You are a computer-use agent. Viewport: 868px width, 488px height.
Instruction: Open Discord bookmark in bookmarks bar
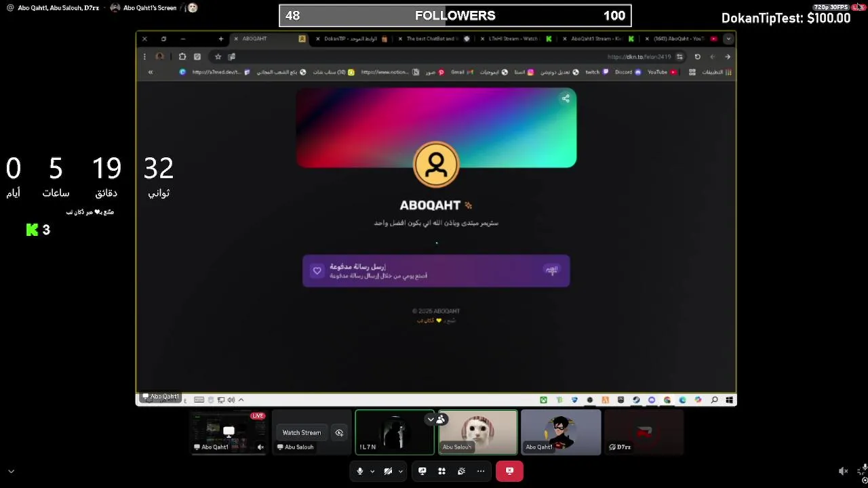pos(627,72)
